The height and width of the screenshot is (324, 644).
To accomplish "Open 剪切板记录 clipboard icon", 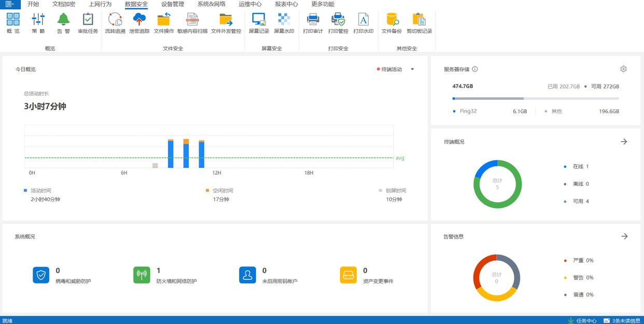I will click(x=419, y=20).
